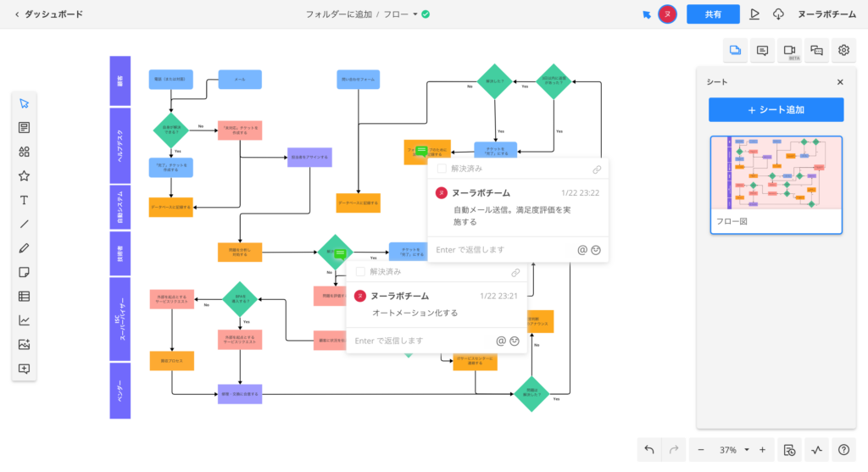Check 解決済み on the upper comment
Image resolution: width=868 pixels, height=472 pixels.
point(442,169)
